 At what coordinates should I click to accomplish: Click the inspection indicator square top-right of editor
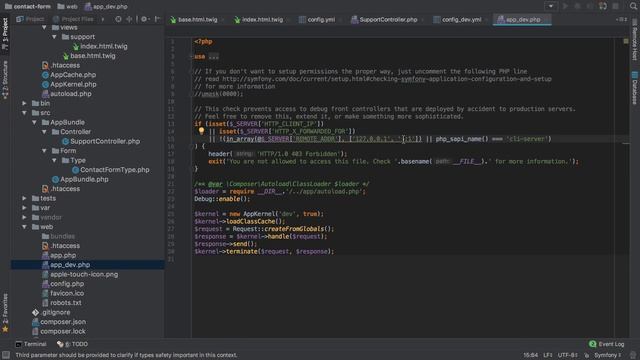(626, 41)
